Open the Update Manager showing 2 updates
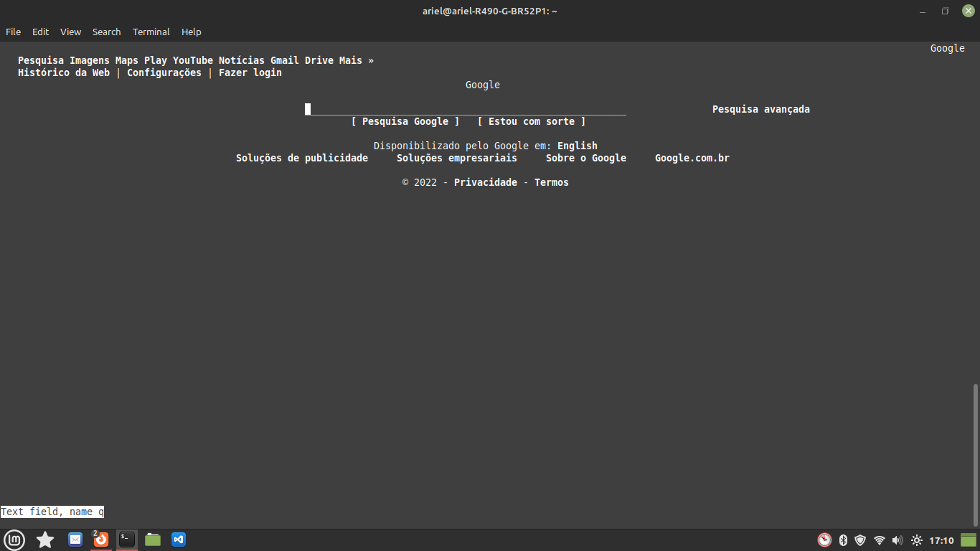 pos(100,540)
